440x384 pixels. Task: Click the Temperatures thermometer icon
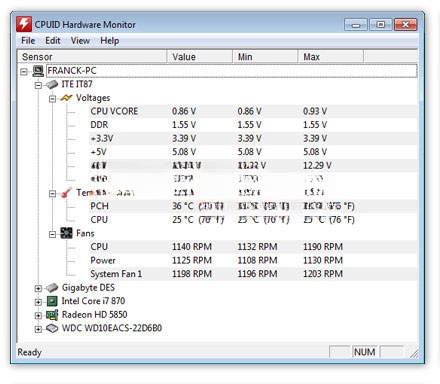point(66,192)
